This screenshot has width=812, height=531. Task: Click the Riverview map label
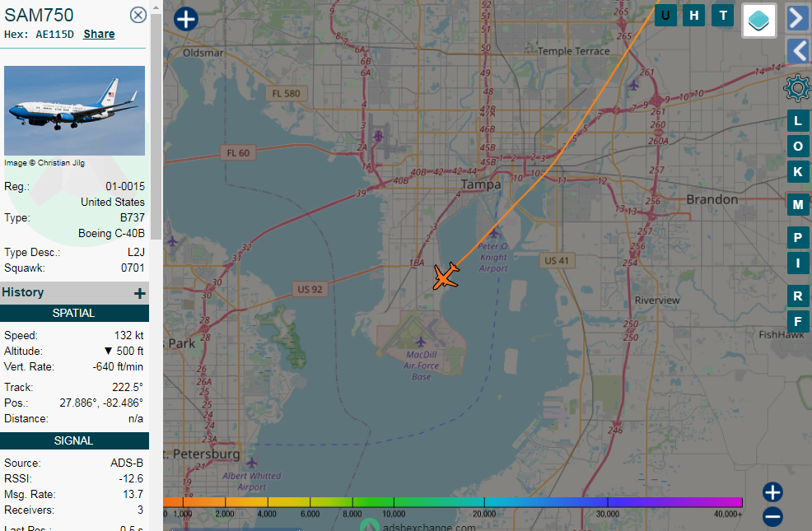point(657,300)
